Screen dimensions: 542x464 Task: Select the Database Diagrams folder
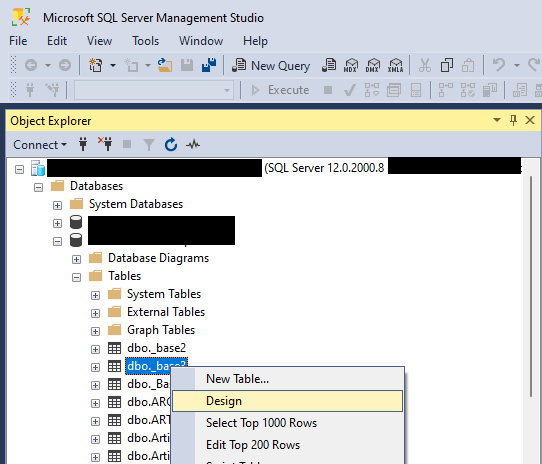(159, 258)
